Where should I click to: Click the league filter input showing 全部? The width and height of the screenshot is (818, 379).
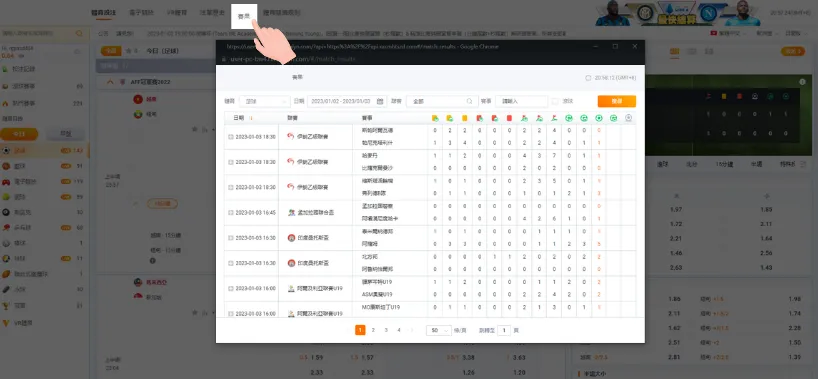tap(442, 101)
